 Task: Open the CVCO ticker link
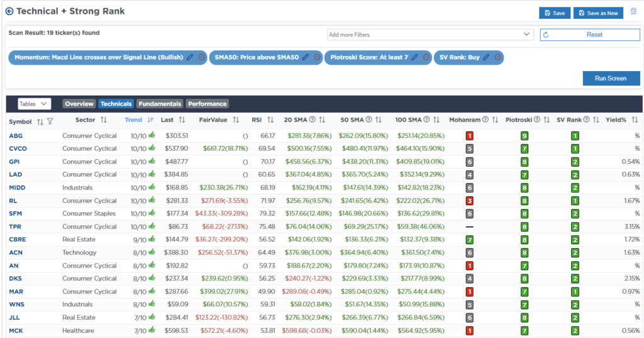(x=18, y=149)
